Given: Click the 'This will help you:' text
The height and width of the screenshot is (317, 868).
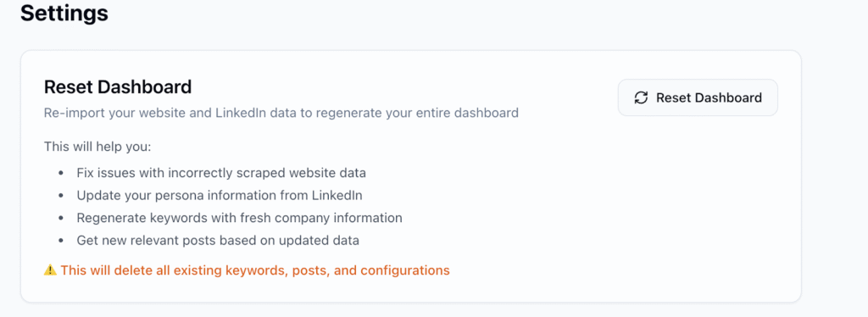Looking at the screenshot, I should tap(97, 147).
